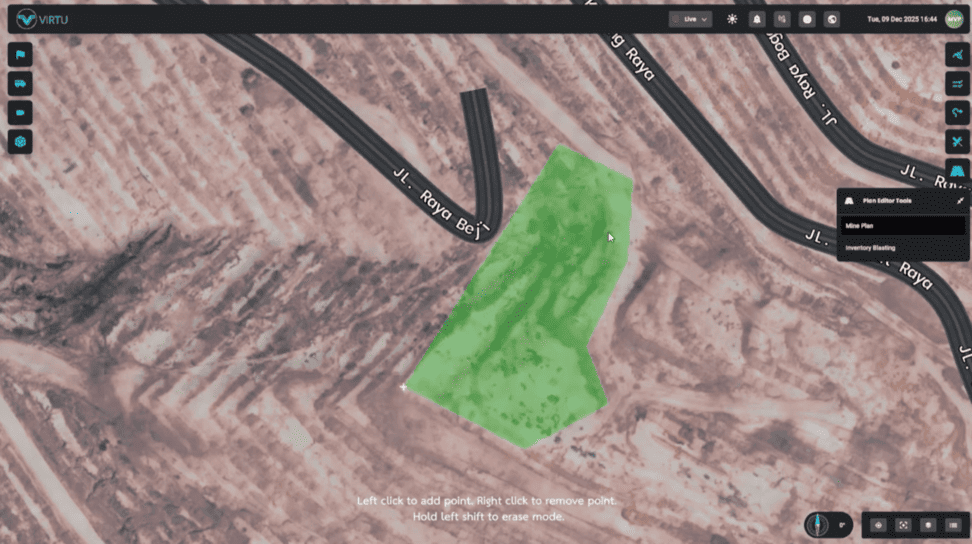Click the wavy lines tool in right sidebar
The width and height of the screenshot is (972, 544).
(x=957, y=84)
